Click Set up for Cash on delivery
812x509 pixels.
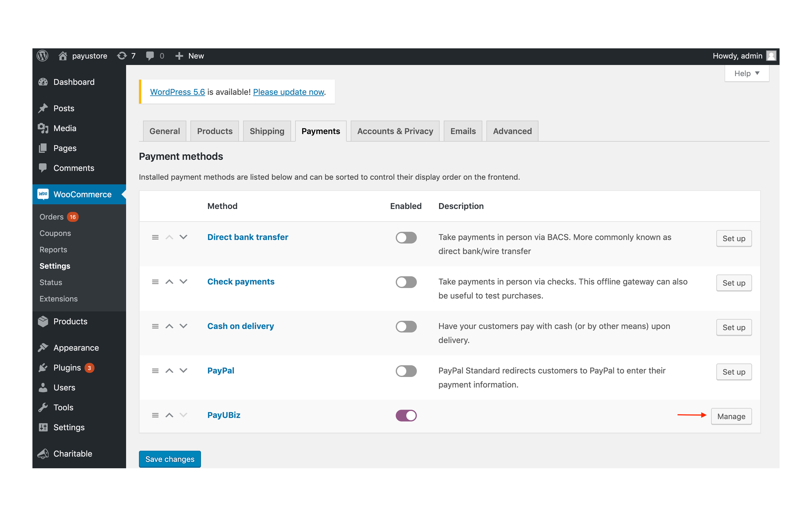(734, 328)
